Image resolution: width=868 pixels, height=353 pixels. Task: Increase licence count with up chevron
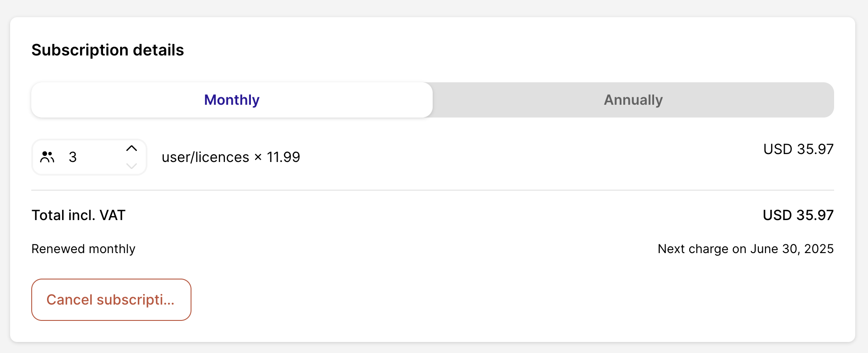pos(131,148)
